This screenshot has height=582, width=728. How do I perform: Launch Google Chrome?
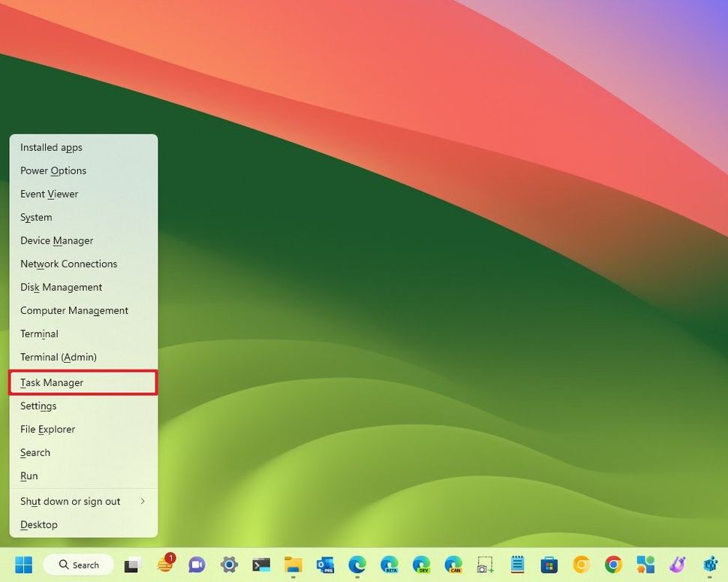(613, 564)
